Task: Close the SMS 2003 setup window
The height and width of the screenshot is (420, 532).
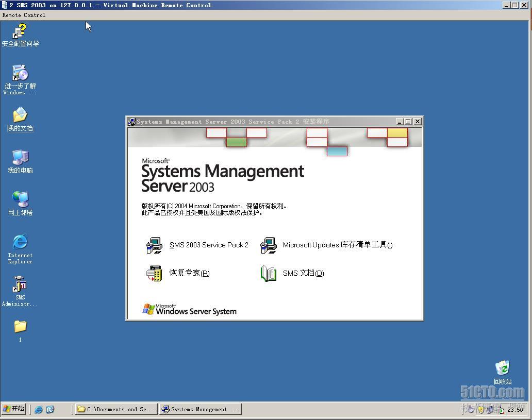Action: coord(418,122)
